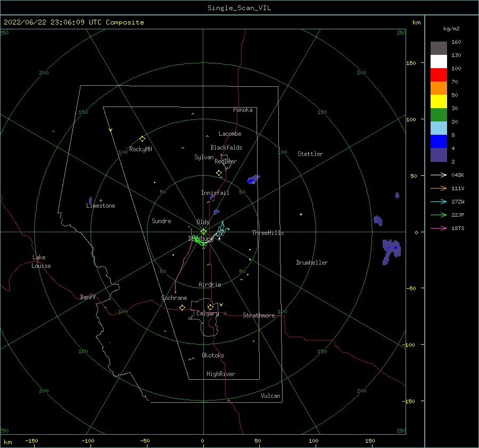Click the Lake Louise label
The image size is (479, 448).
[41, 262]
